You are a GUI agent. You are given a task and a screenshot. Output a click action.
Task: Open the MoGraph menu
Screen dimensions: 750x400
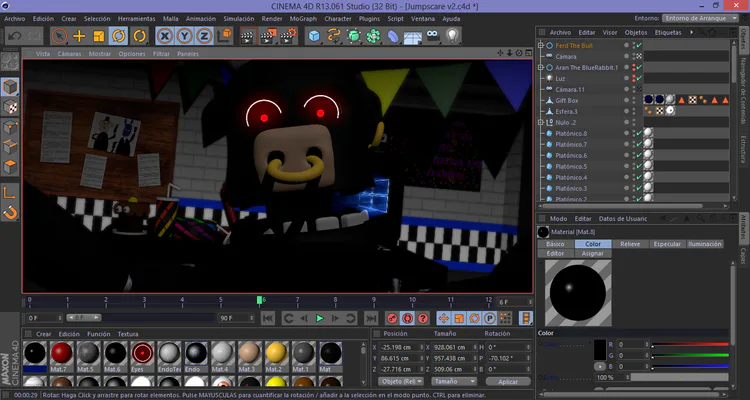click(303, 19)
